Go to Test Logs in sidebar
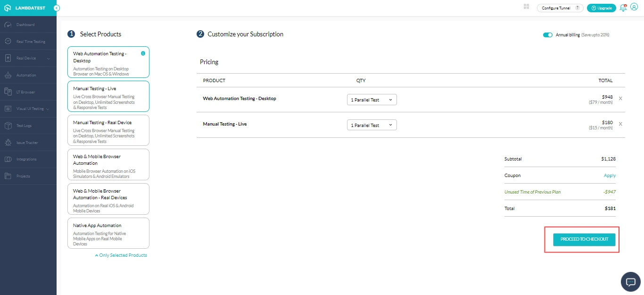The height and width of the screenshot is (295, 644). (24, 126)
